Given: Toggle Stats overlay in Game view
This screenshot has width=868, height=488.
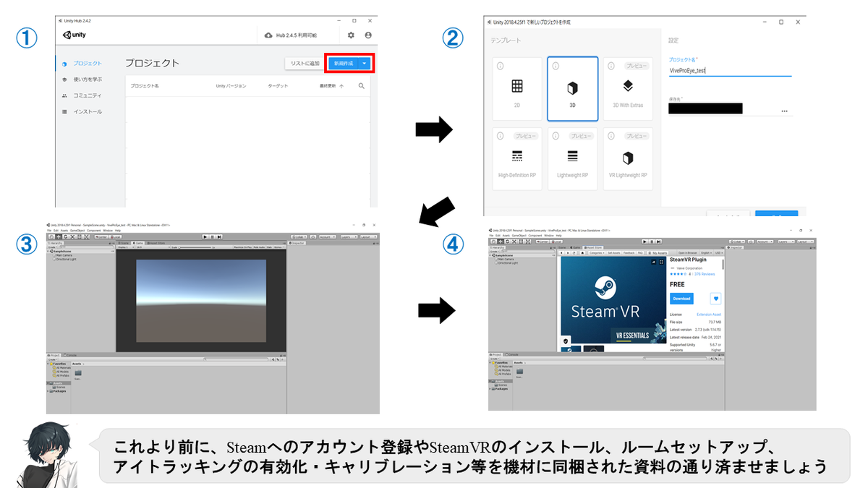Looking at the screenshot, I should (x=269, y=247).
